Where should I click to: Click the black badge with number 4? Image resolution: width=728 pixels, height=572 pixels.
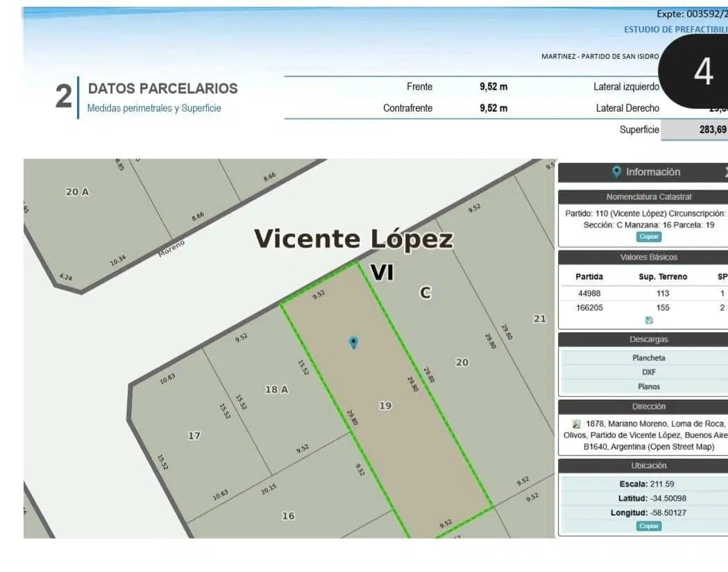697,71
